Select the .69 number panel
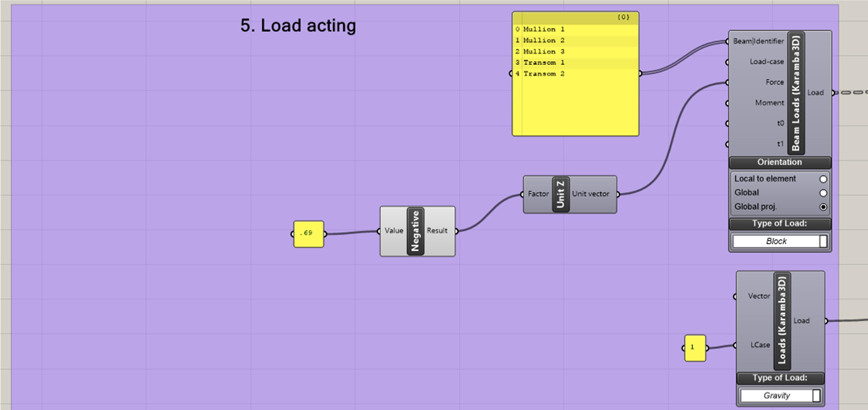The height and width of the screenshot is (410, 868). (x=308, y=234)
